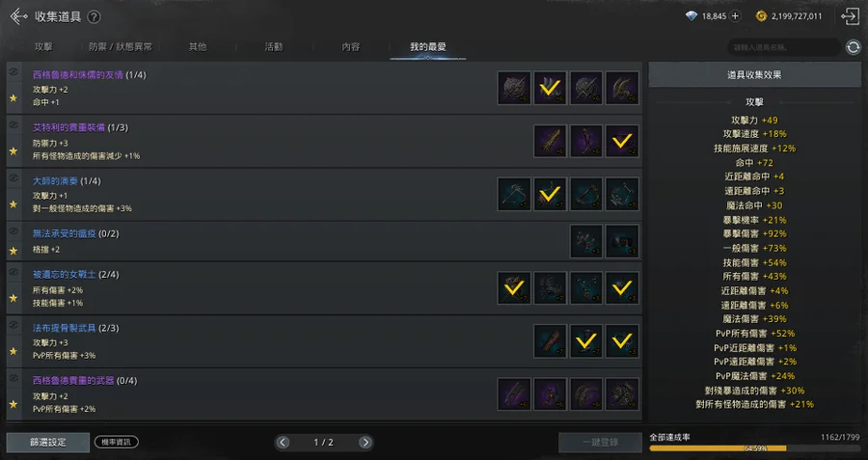The image size is (868, 460).
Task: Select first item icon in 西格魯德貴重的武器 row
Action: [514, 394]
